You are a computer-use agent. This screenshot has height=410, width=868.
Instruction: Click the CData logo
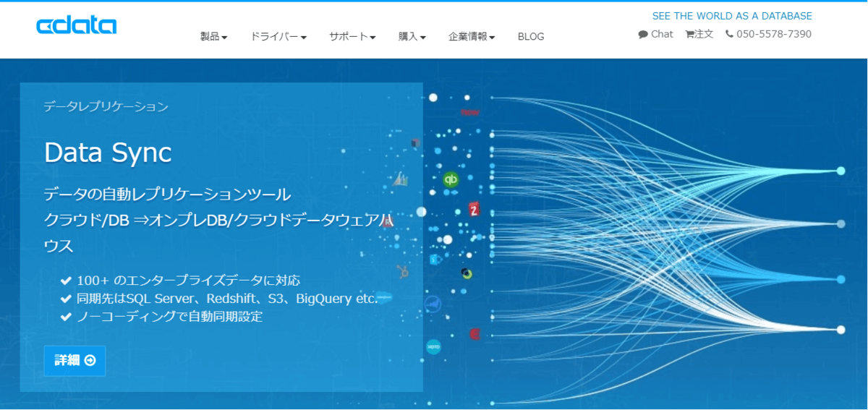(76, 26)
